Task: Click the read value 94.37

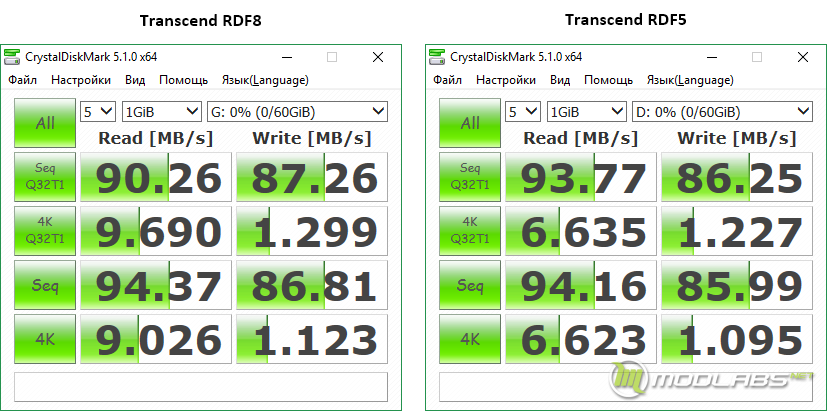Action: point(156,285)
